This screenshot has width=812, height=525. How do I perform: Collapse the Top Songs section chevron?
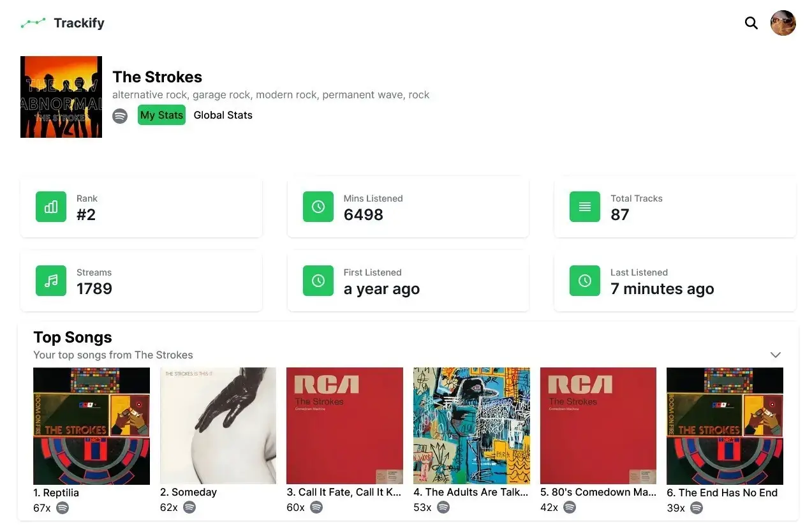click(776, 355)
